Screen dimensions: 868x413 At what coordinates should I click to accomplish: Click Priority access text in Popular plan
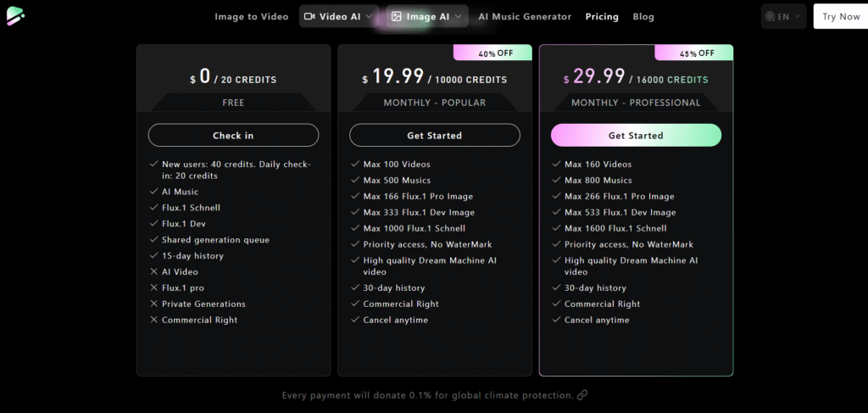(x=427, y=245)
